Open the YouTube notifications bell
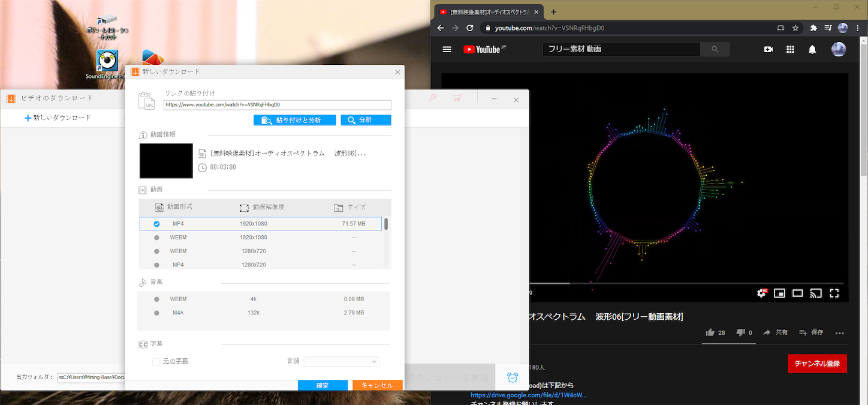The image size is (868, 405). pos(812,49)
